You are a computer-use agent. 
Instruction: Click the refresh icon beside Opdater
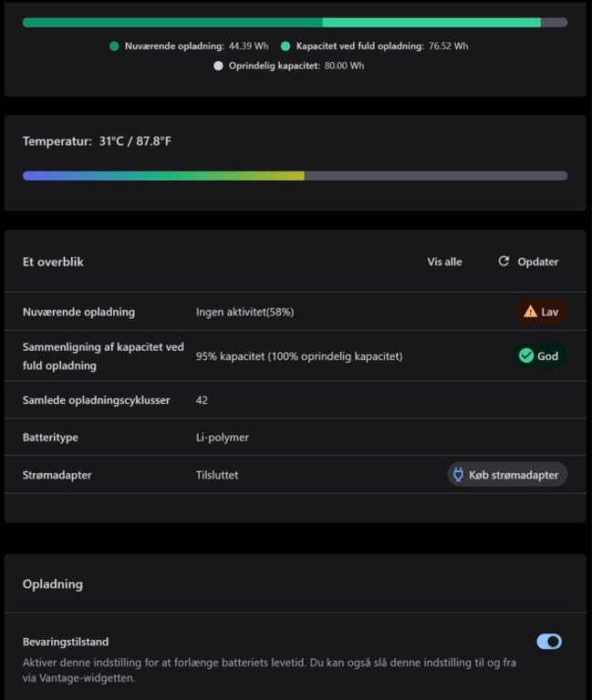pos(504,262)
